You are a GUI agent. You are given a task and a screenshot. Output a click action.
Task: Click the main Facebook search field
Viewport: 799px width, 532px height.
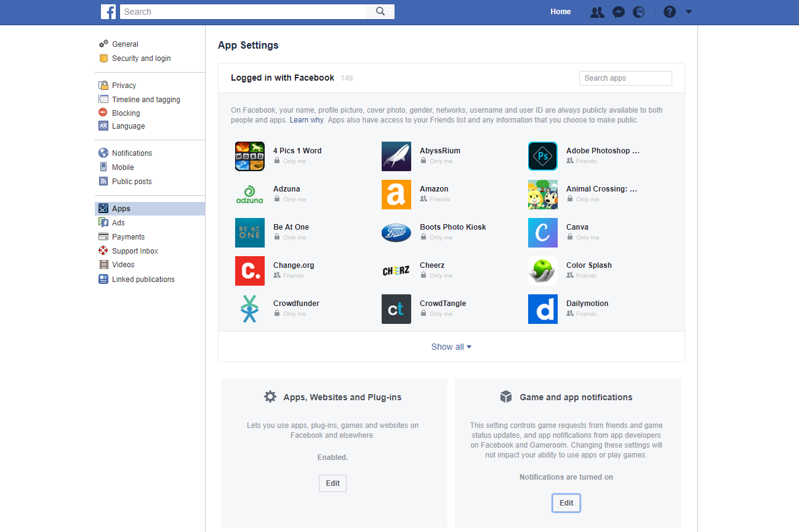point(243,12)
